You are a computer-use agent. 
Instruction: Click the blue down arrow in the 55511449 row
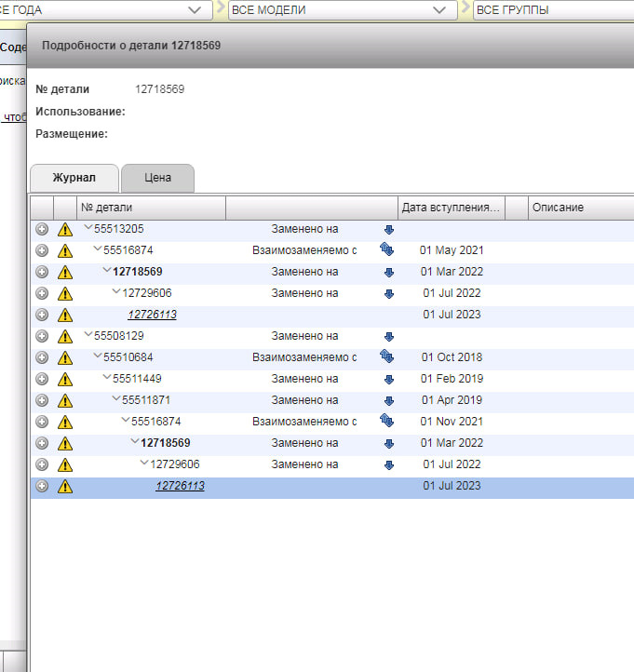tap(389, 379)
